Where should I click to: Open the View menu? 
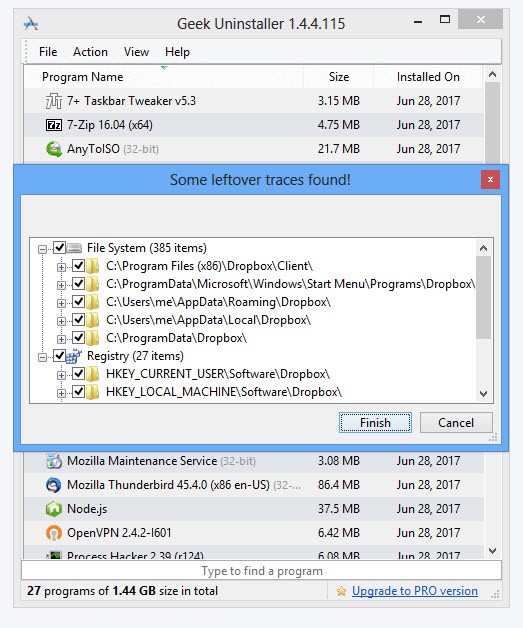(x=136, y=52)
